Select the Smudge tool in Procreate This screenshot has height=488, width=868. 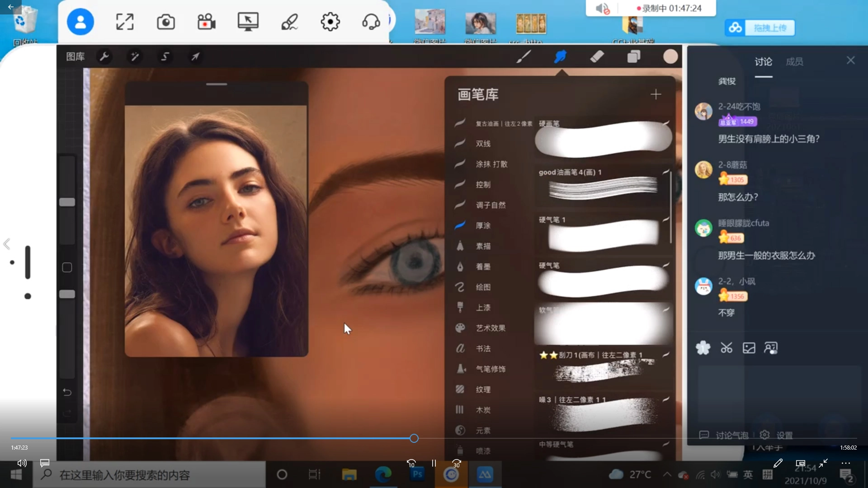(x=560, y=56)
